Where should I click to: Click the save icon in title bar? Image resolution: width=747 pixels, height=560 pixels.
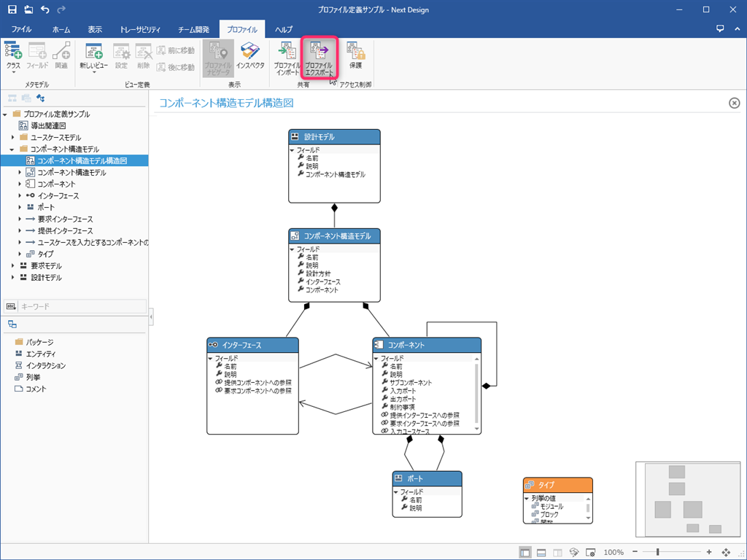12,9
